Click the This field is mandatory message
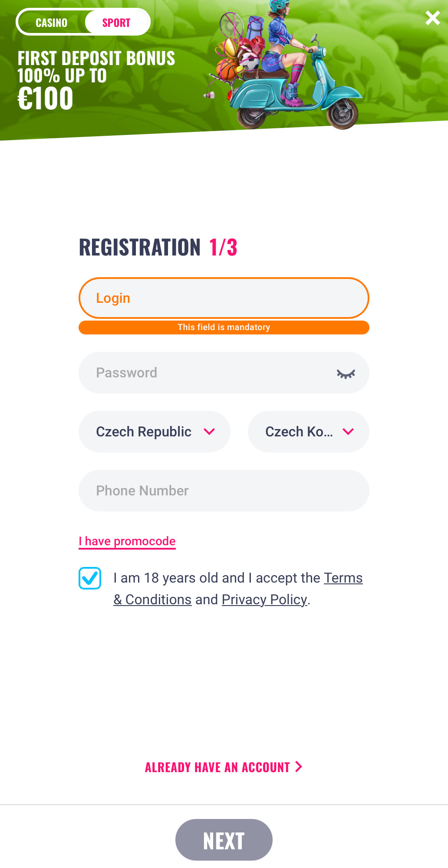448x868 pixels. [224, 328]
